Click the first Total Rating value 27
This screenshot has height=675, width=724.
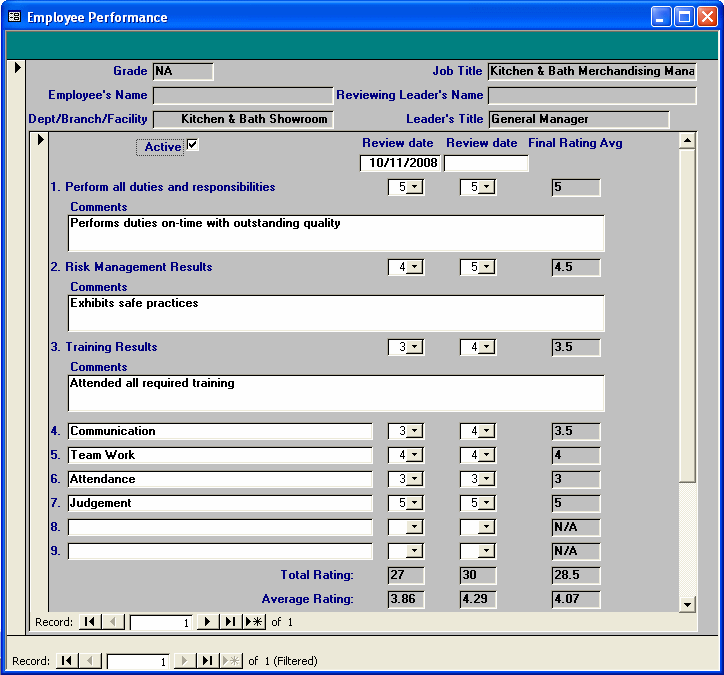(406, 575)
